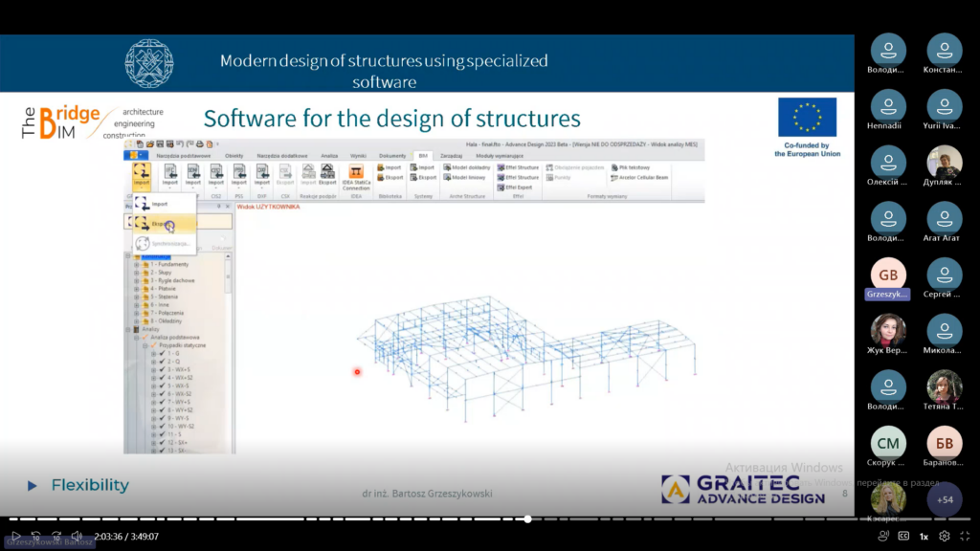The width and height of the screenshot is (980, 551).
Task: Click the video progress bar position handle
Action: [527, 519]
